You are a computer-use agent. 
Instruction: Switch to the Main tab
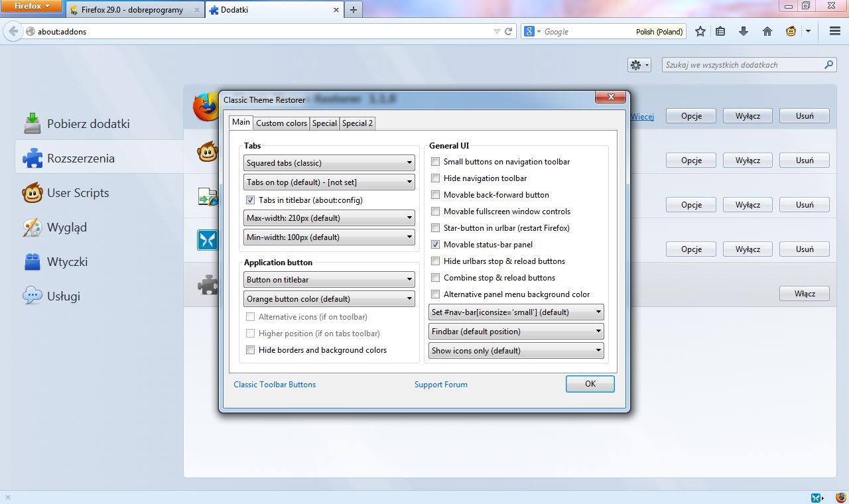241,122
